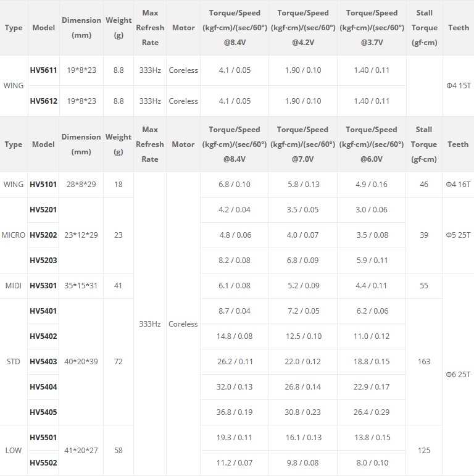Click the stall torque value 163

(x=424, y=362)
